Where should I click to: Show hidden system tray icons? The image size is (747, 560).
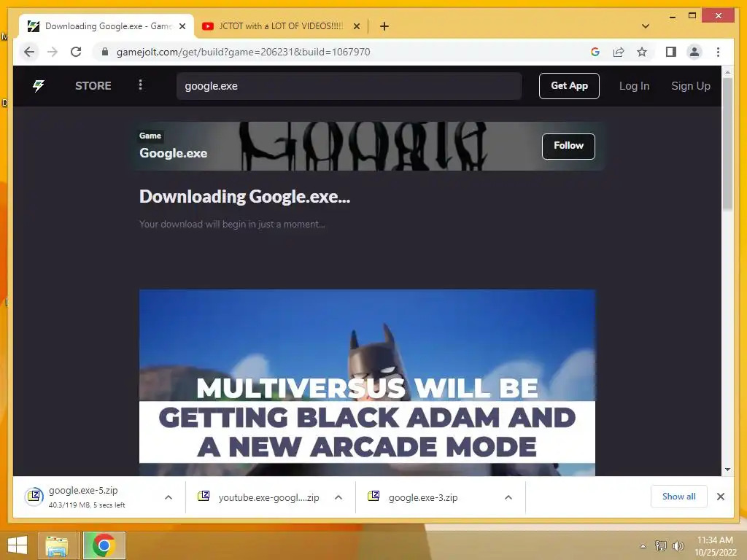coord(643,546)
